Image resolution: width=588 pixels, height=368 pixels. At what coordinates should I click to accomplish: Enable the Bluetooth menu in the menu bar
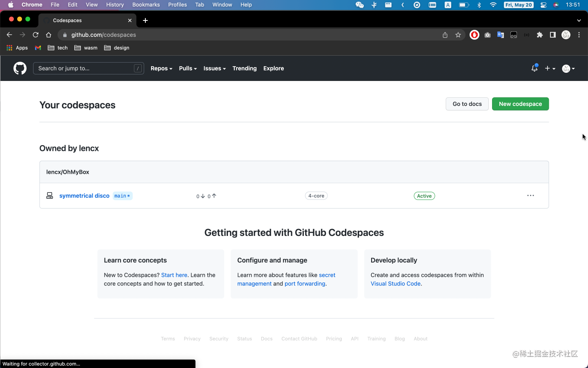click(479, 5)
